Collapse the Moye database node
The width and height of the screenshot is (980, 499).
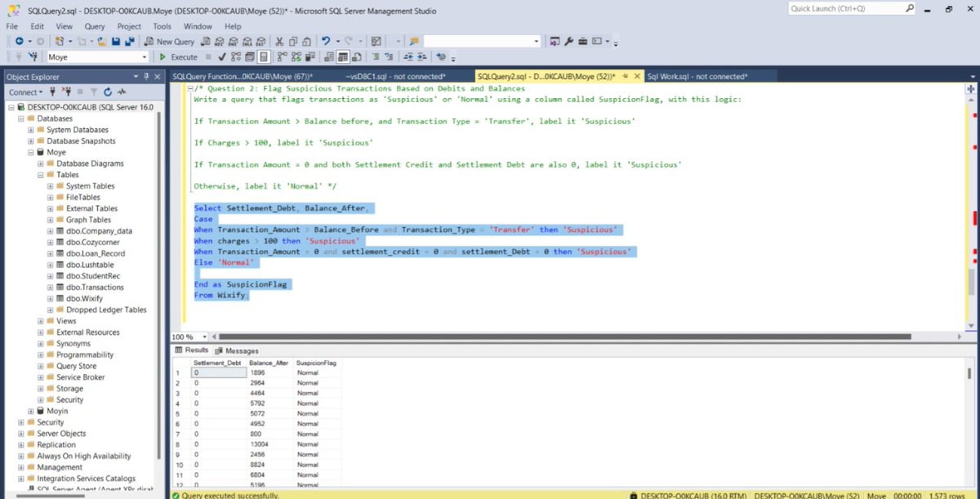point(30,152)
